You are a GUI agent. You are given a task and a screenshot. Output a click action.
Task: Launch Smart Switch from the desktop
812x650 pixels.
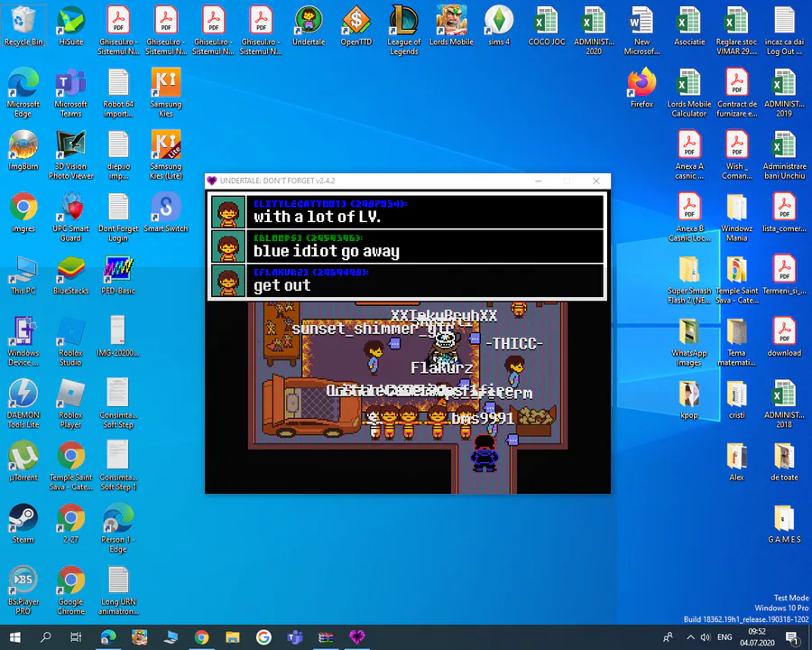click(166, 212)
